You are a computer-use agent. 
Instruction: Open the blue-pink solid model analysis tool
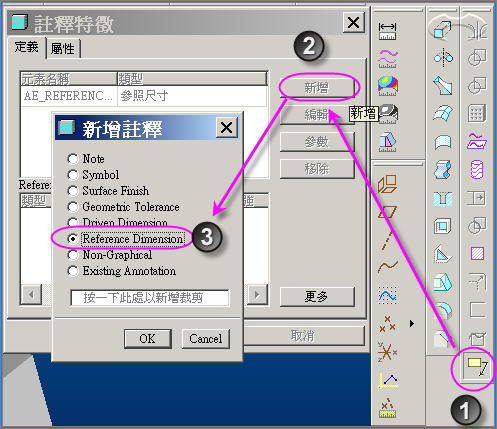tap(388, 142)
